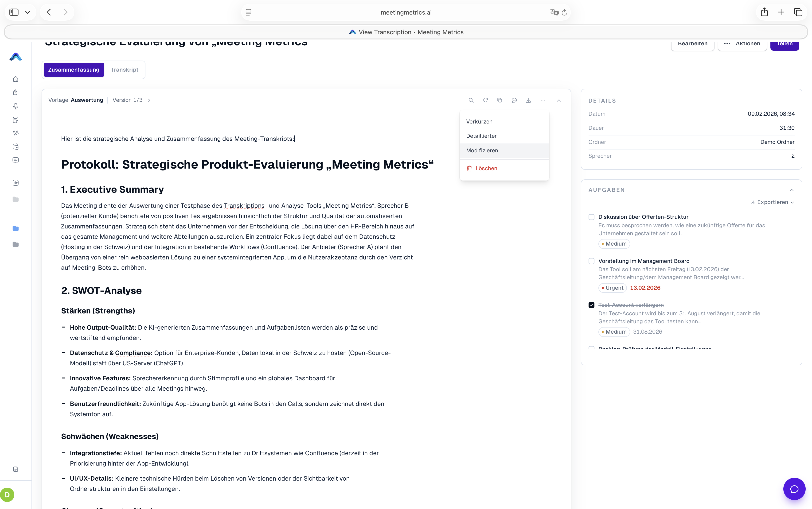This screenshot has height=509, width=812.
Task: Check the Vorstellung im Management Board task
Action: coord(591,261)
